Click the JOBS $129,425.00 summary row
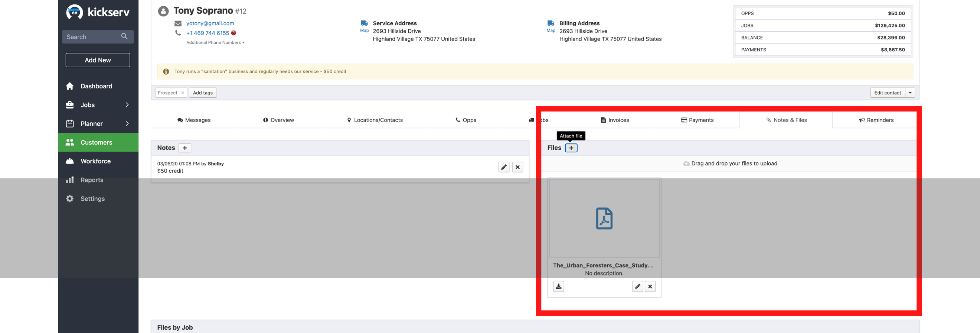Viewport: 980px width, 333px height. pos(823,26)
